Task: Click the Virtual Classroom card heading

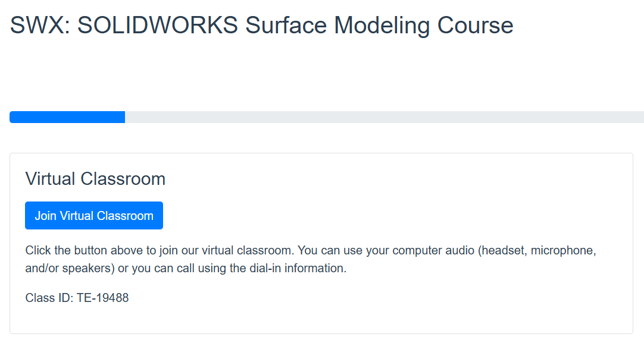Action: 95,179
